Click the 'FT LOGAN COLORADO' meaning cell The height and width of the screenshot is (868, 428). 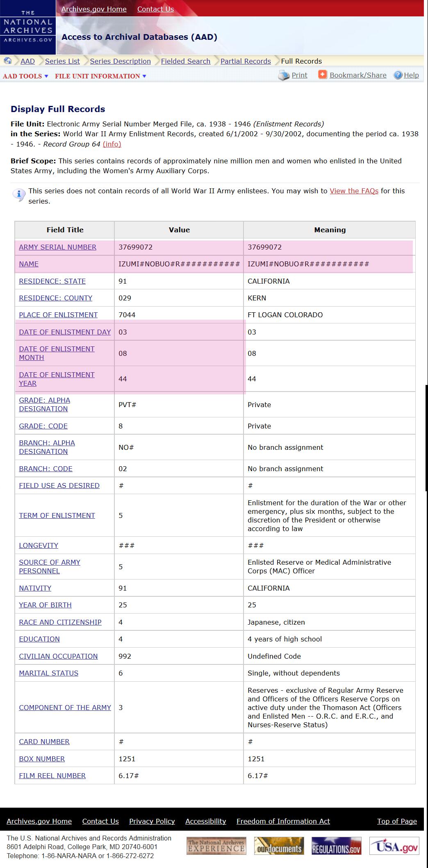click(x=329, y=315)
